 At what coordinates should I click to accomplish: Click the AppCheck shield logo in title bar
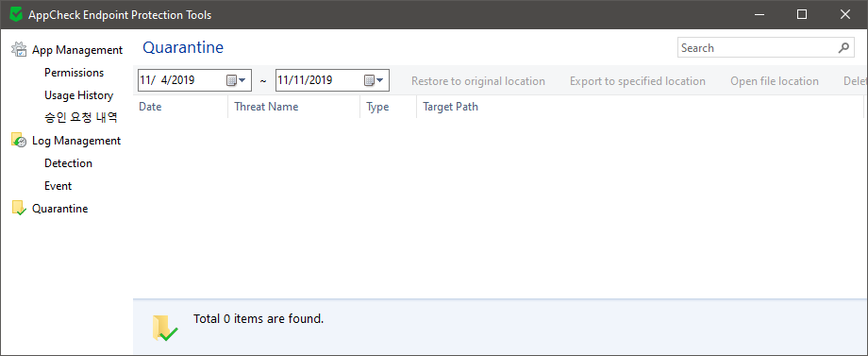[17, 14]
